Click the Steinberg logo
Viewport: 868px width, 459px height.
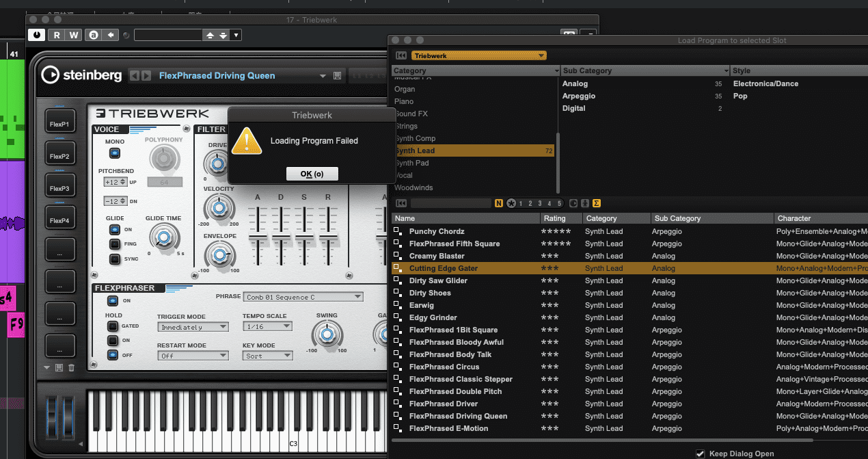tap(81, 75)
